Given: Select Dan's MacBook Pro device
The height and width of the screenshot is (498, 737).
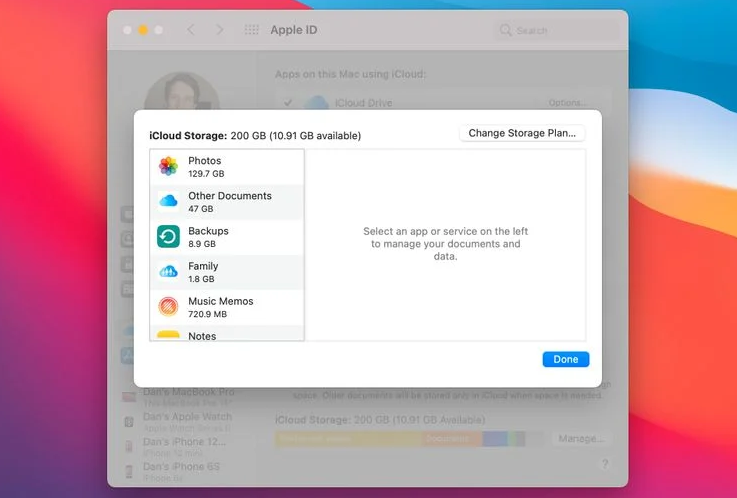Looking at the screenshot, I should tap(186, 395).
